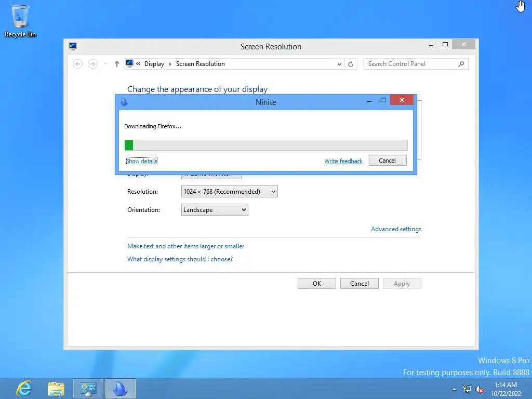Screen dimensions: 532x399
Task: Maximize the Screen Resolution window
Action: [445, 45]
